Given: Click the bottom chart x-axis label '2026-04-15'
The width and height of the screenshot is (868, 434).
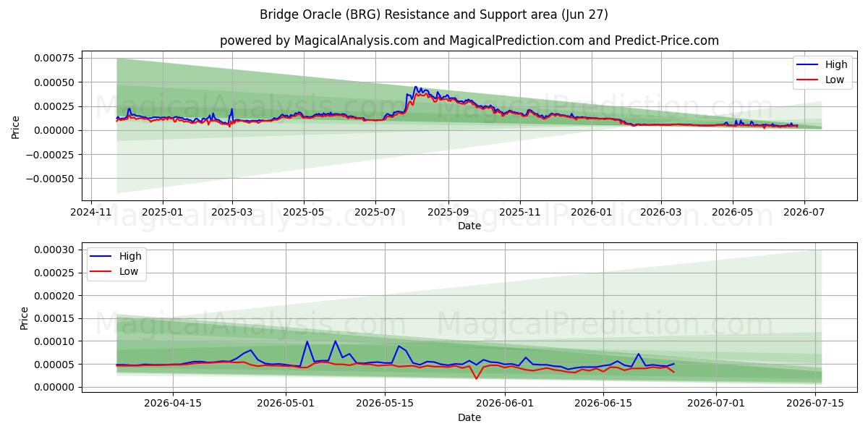Looking at the screenshot, I should click(173, 404).
